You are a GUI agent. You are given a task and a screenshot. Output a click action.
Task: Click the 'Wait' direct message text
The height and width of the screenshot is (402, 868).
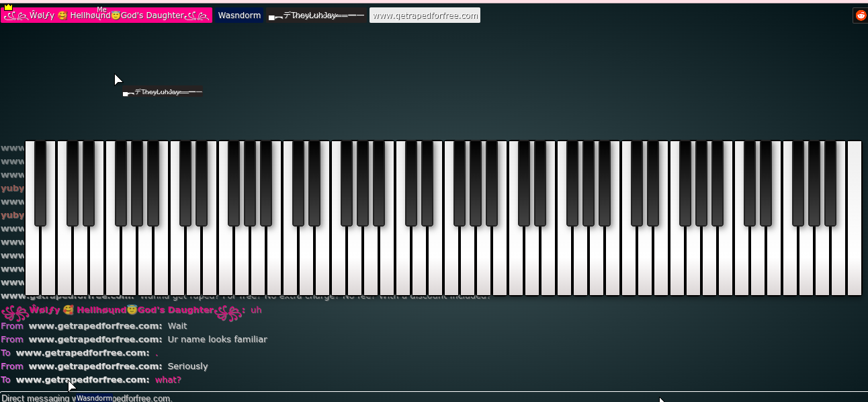(x=177, y=326)
